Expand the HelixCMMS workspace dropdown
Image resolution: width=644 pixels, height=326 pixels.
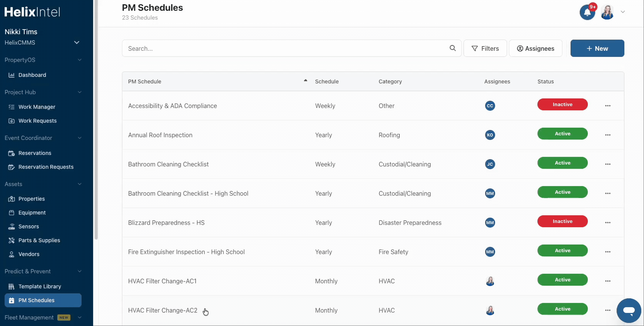[x=77, y=43]
